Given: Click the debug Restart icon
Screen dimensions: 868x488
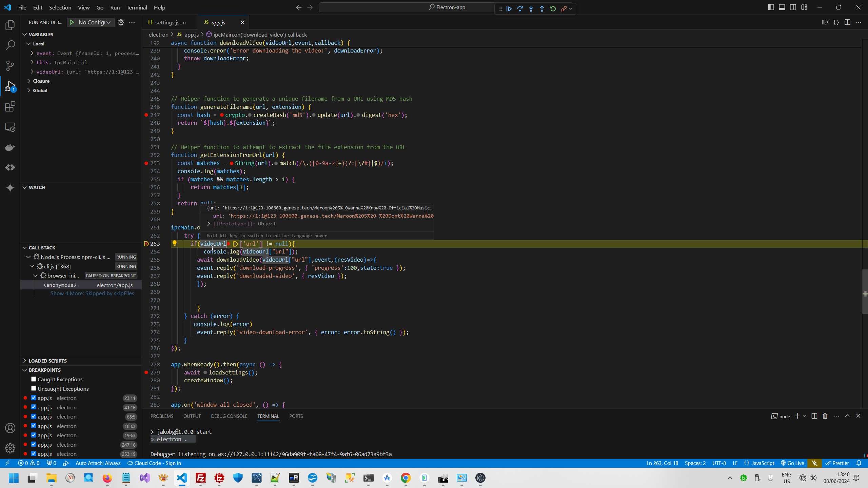Looking at the screenshot, I should tap(553, 9).
